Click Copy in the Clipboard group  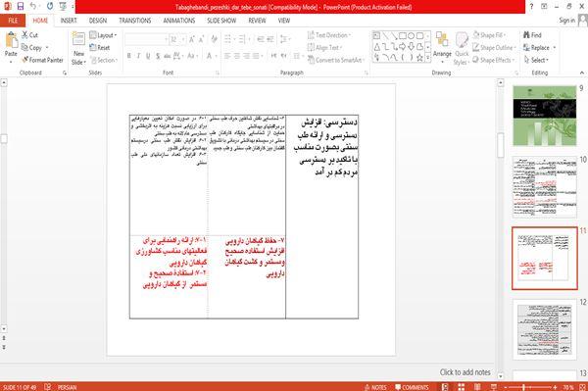click(32, 48)
